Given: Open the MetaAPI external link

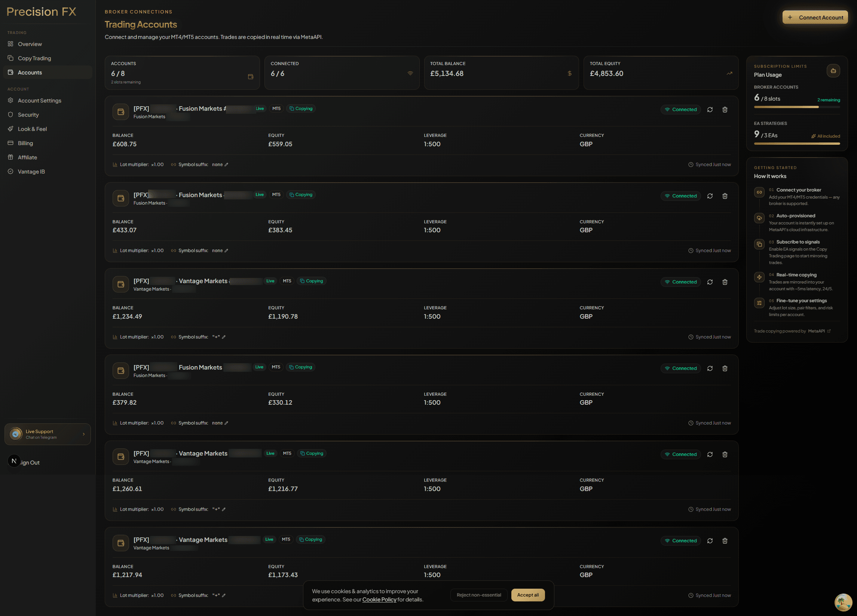Looking at the screenshot, I should point(819,331).
